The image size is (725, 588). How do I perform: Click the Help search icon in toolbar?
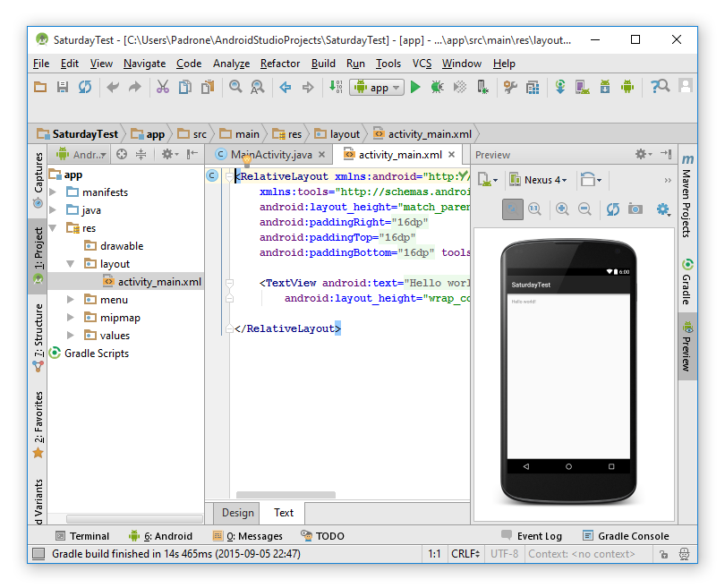click(660, 87)
